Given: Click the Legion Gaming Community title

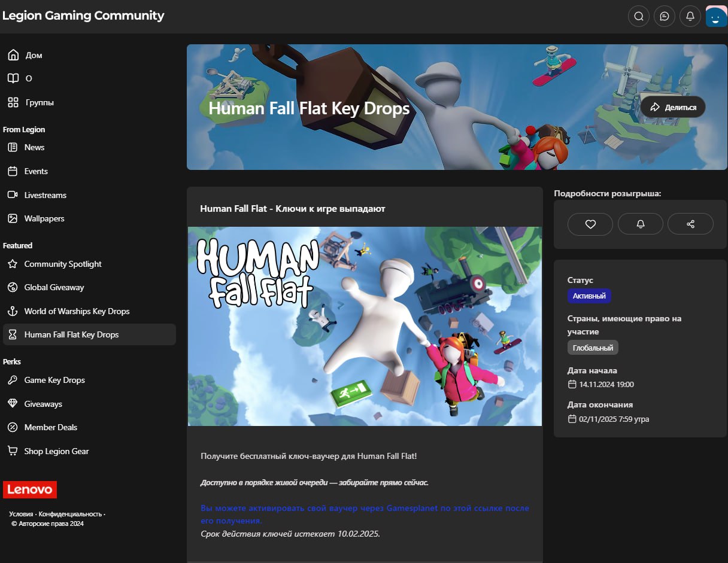Looking at the screenshot, I should click(x=83, y=16).
